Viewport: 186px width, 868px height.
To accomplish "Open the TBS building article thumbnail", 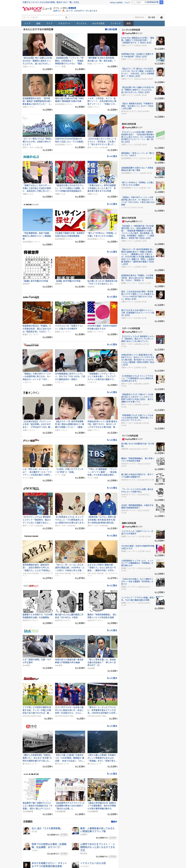I will click(102, 456).
